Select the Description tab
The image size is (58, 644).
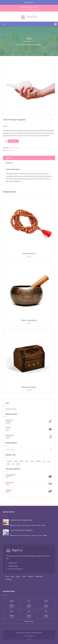29,158
